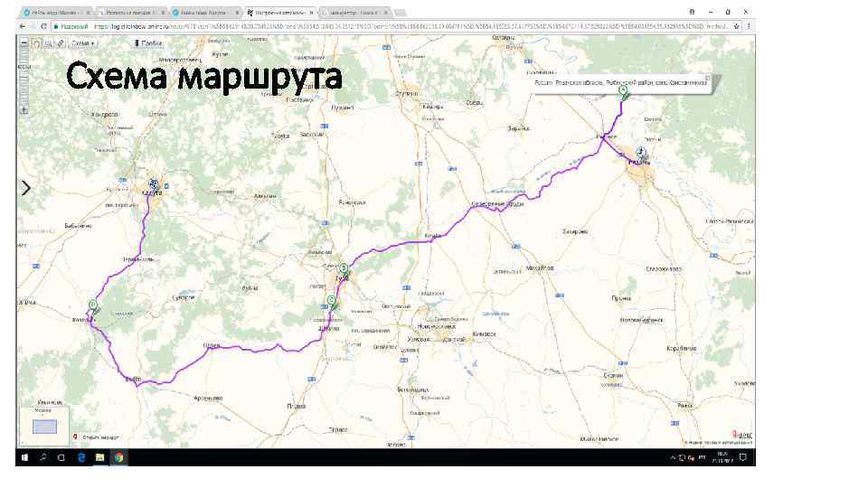This screenshot has width=868, height=488.
Task: Close the first browser tab
Action: (x=88, y=12)
